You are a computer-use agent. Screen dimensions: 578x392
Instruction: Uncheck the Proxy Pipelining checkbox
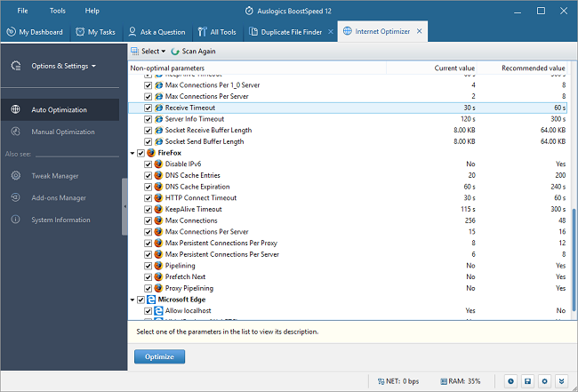(149, 288)
